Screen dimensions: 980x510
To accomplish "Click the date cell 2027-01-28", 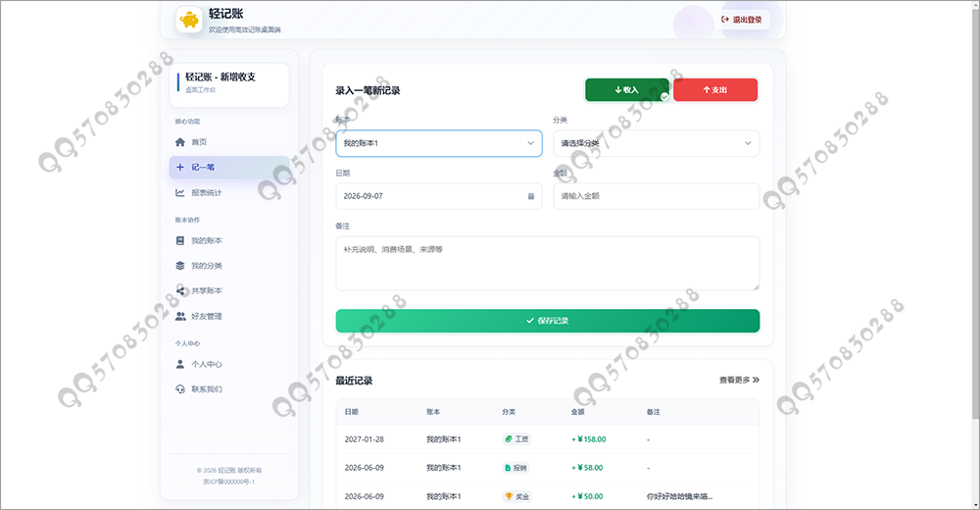I will coord(365,439).
